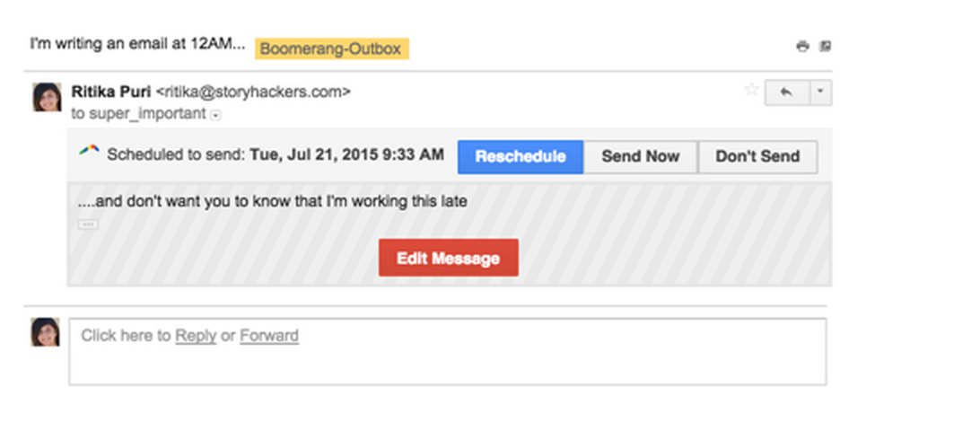
Task: Click the profile photo beside the reply box
Action: pos(46,332)
